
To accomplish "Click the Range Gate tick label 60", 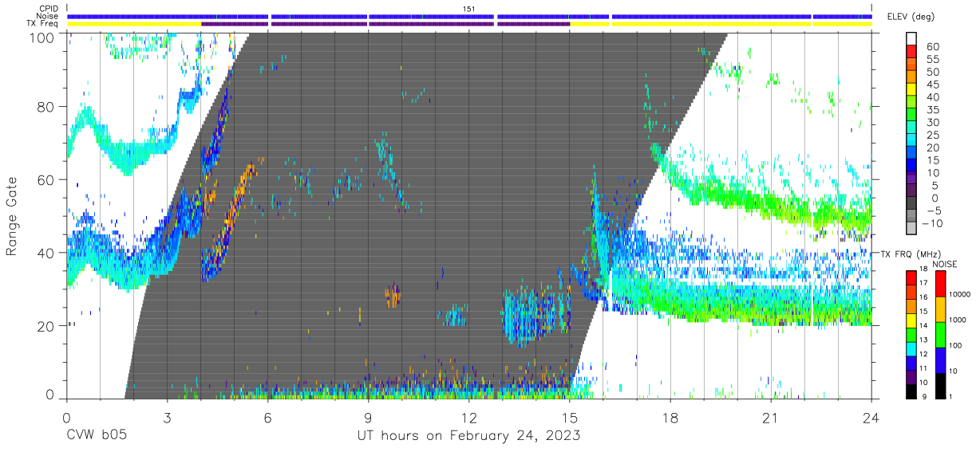I will tap(46, 179).
